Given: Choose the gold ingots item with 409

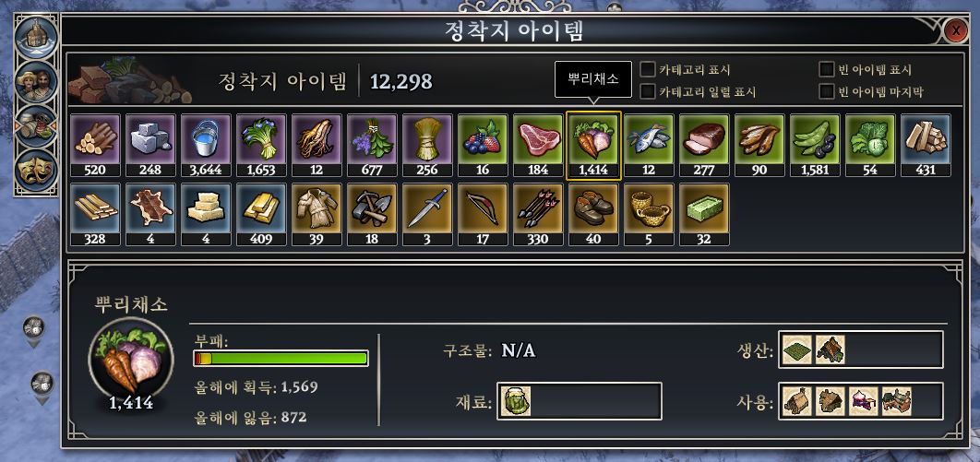Looking at the screenshot, I should [261, 214].
